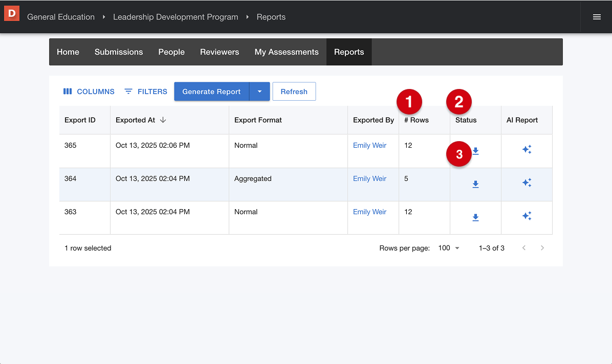Download report for export 364
The height and width of the screenshot is (364, 612).
[x=475, y=184]
